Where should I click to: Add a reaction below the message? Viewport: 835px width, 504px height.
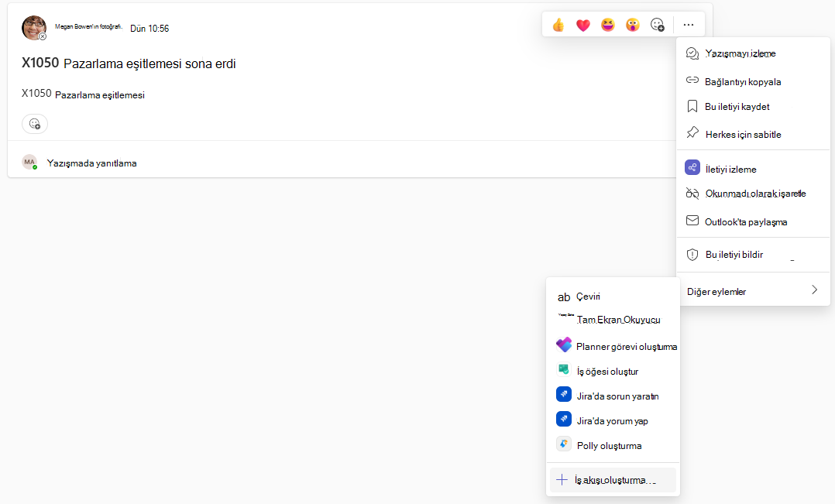tap(35, 123)
